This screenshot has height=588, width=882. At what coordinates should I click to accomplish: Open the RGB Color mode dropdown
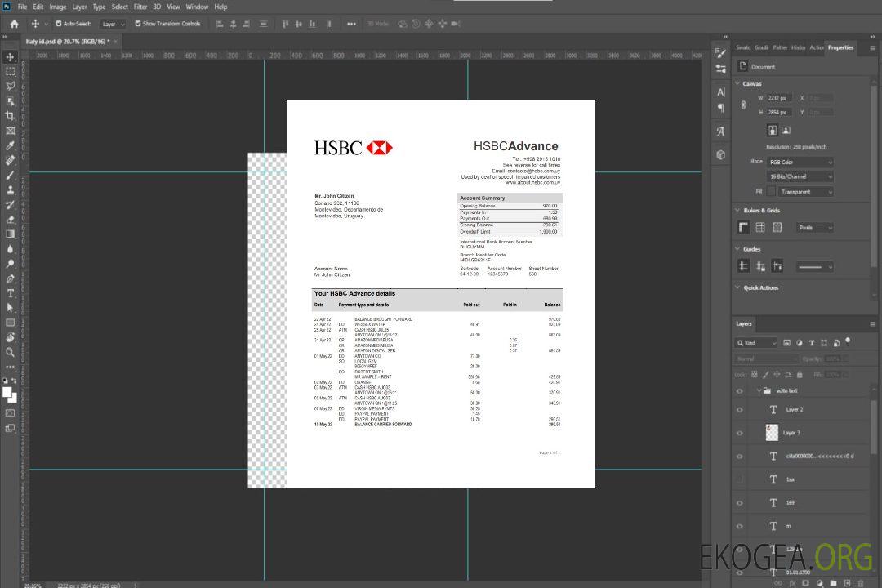pos(800,162)
